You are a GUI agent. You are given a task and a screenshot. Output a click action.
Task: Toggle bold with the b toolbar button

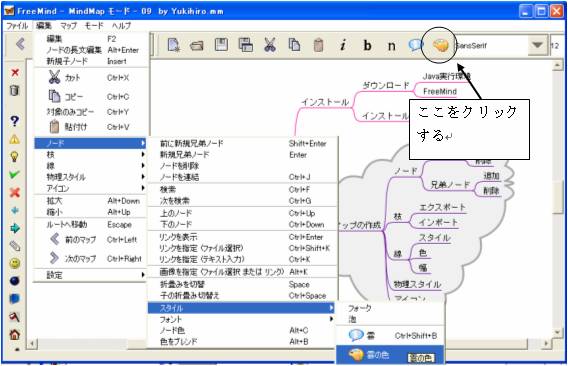coord(367,45)
